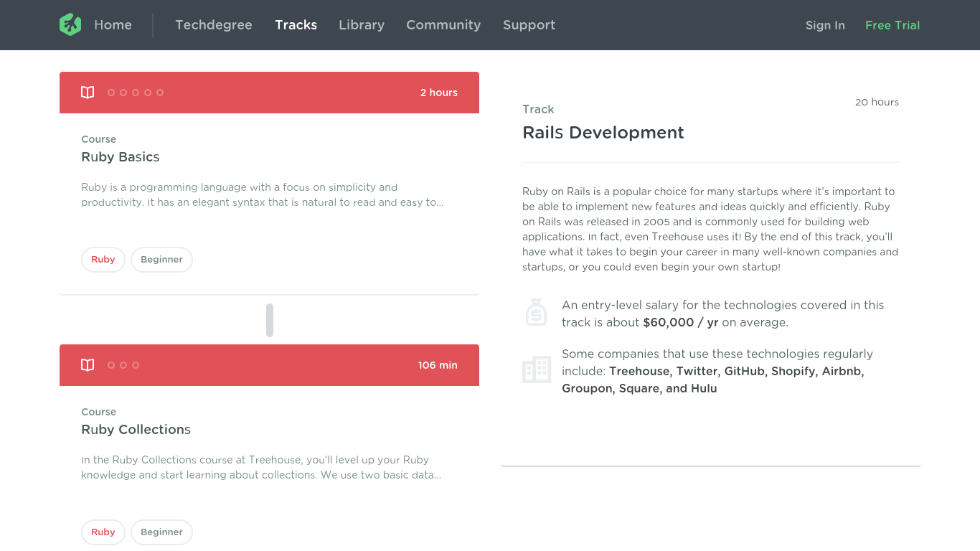Click the book icon on Ruby Collections header
The image size is (980, 551).
pyautogui.click(x=88, y=365)
